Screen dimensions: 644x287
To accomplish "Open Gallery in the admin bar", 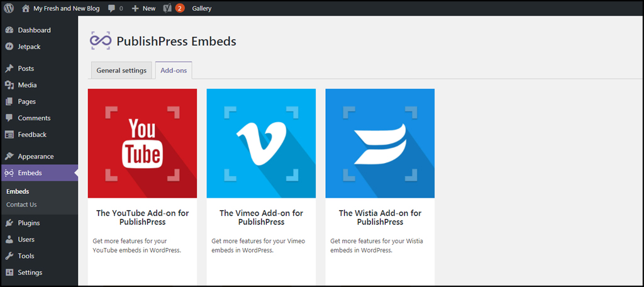I will [202, 8].
